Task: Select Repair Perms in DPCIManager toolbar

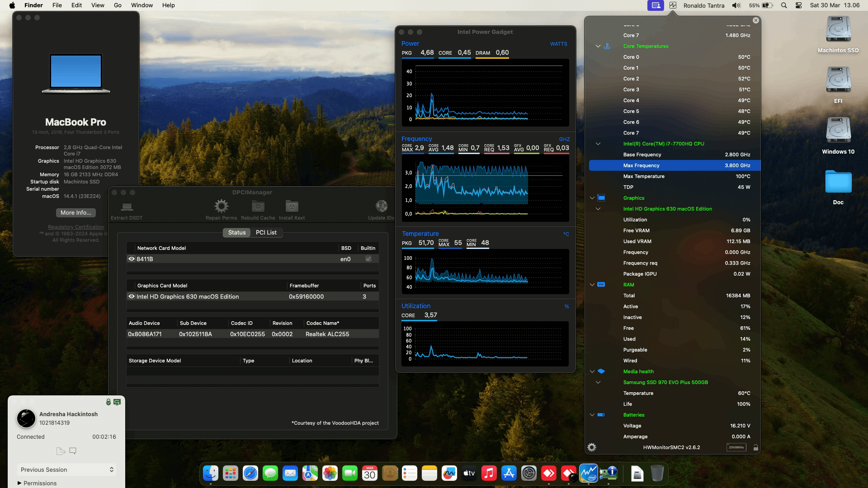Action: click(x=221, y=208)
